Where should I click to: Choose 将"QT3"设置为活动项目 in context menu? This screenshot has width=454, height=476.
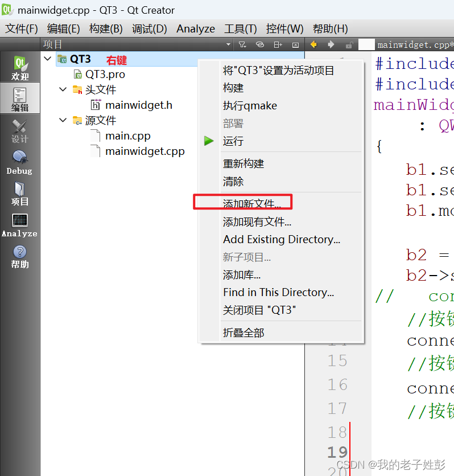(281, 70)
